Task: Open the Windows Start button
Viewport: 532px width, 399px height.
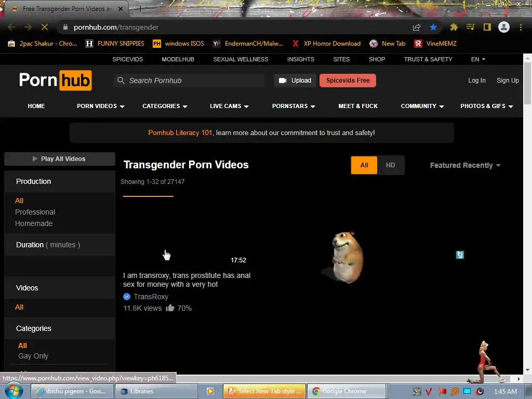Action: click(14, 391)
